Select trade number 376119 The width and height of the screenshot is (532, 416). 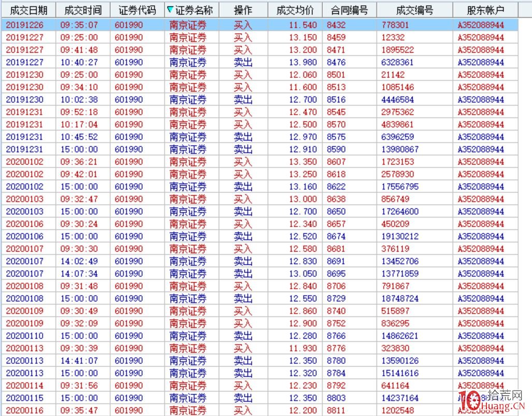[395, 249]
